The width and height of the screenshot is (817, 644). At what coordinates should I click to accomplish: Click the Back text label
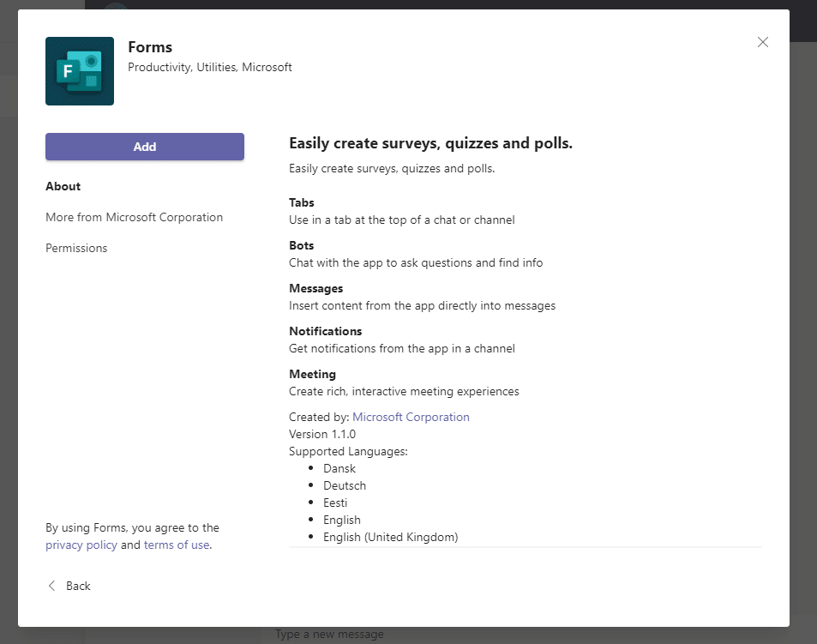(x=78, y=586)
